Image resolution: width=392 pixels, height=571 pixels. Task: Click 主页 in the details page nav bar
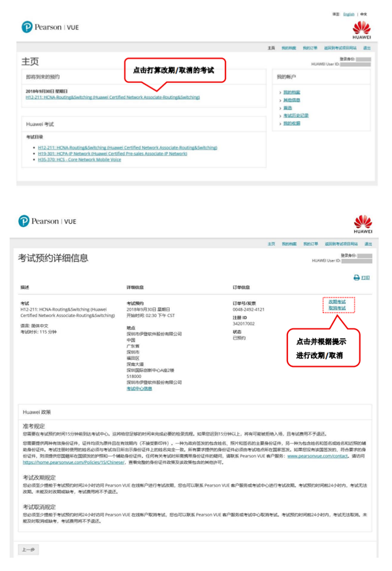pos(271,244)
